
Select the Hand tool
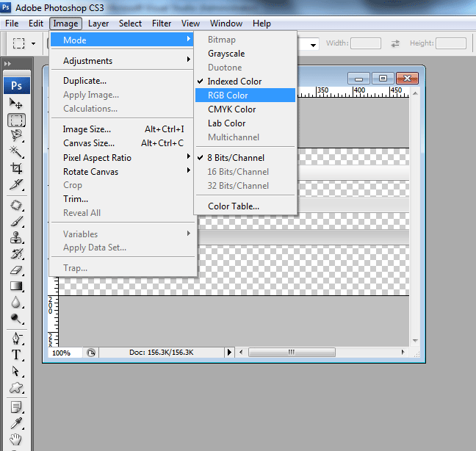16,439
